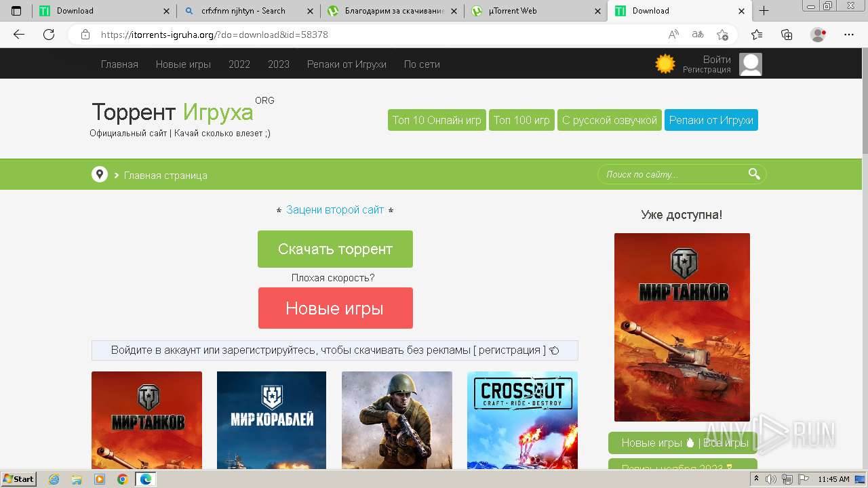Open Репаки от Игрухи menu item
The width and height of the screenshot is (868, 488).
347,64
